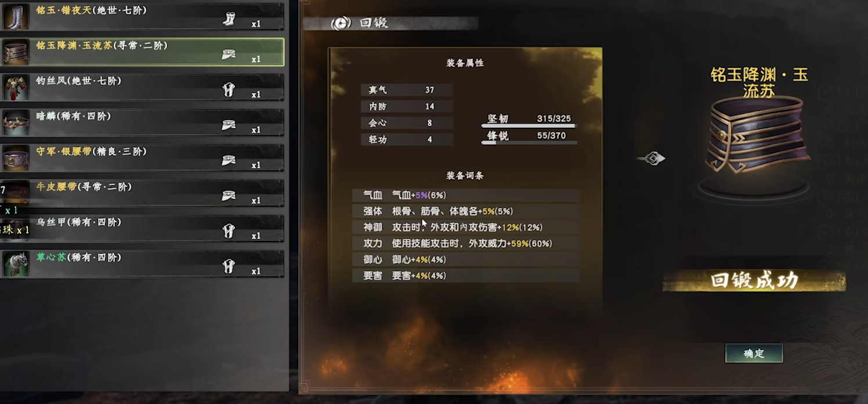Click the 要害 affix row
This screenshot has width=868, height=404.
click(x=466, y=276)
